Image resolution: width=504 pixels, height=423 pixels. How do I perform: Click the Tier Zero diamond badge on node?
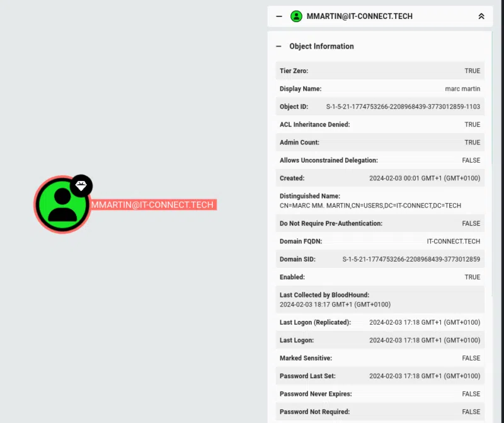click(x=81, y=185)
